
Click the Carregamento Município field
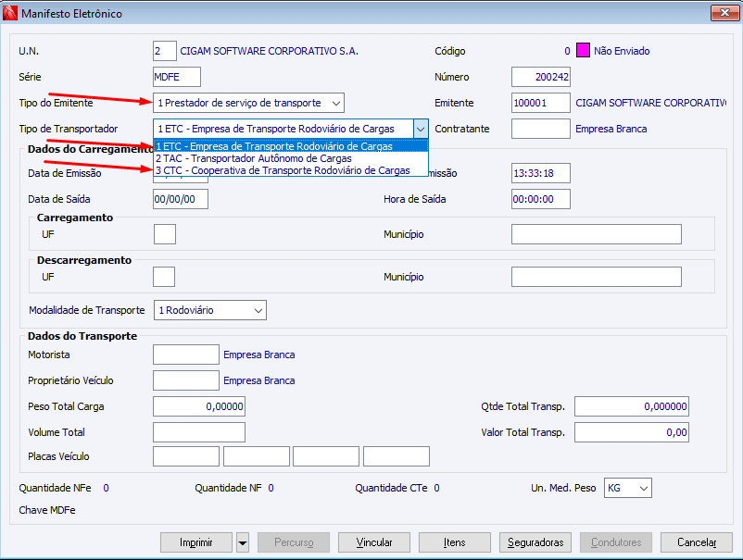[x=596, y=234]
